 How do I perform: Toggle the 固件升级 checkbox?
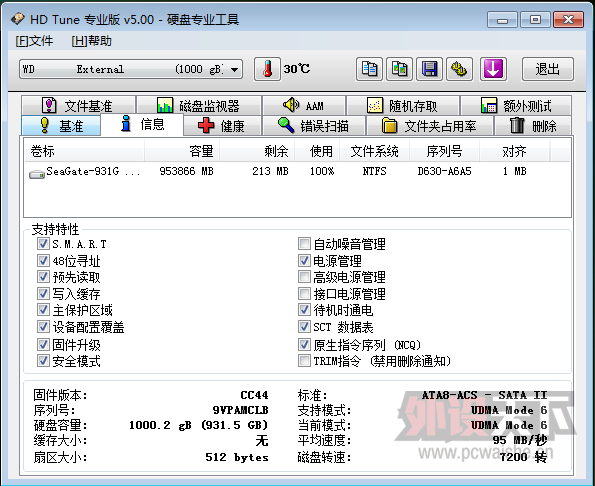pos(43,344)
